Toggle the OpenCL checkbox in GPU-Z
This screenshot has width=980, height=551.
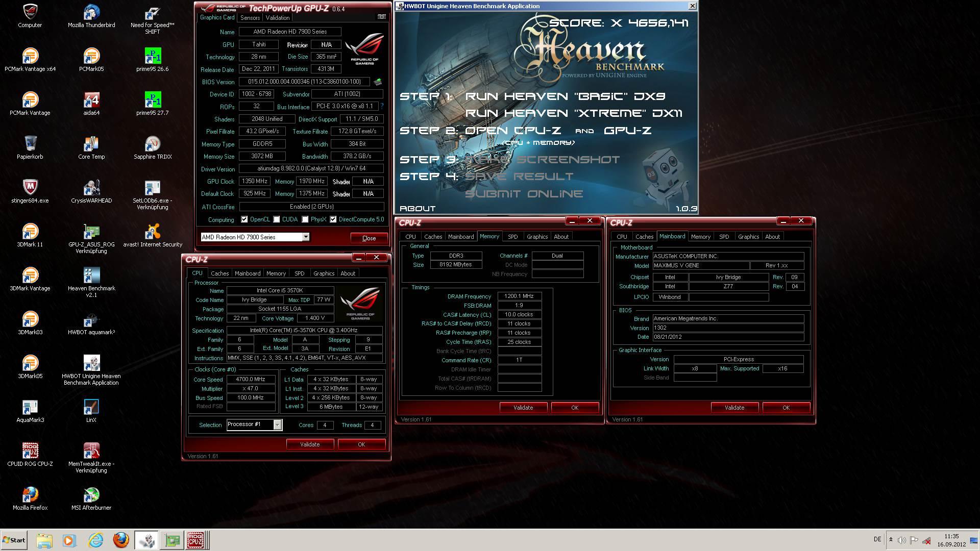[x=244, y=219]
